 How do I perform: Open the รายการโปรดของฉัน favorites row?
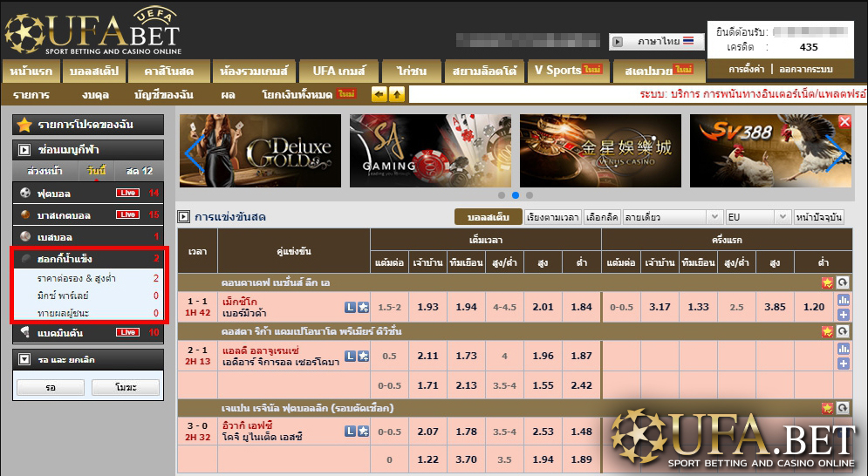88,125
